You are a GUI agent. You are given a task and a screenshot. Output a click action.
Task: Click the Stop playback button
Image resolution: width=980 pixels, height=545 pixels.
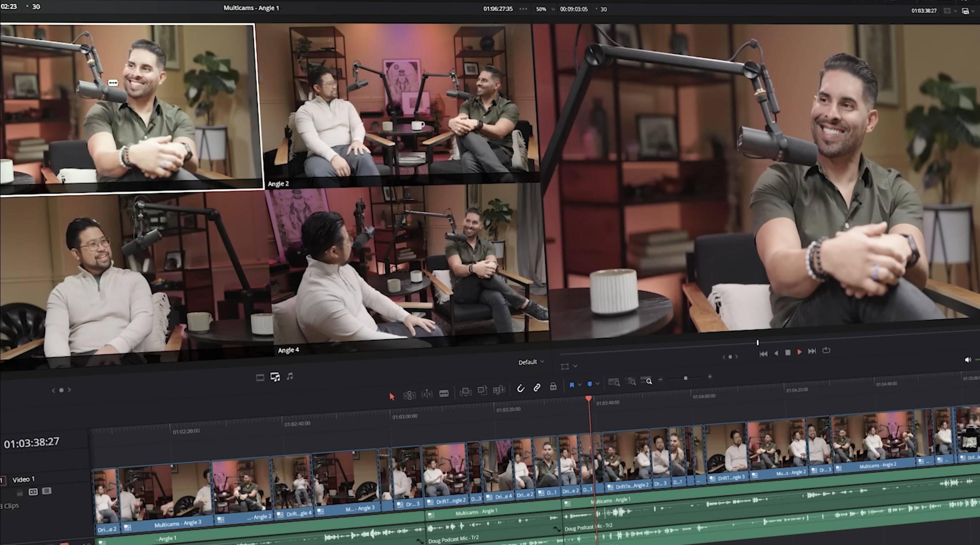(x=787, y=352)
